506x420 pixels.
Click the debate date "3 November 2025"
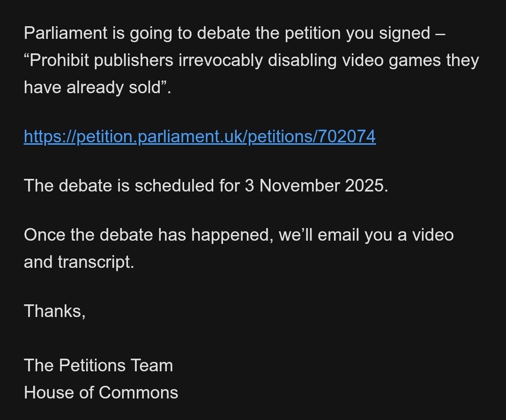(316, 185)
